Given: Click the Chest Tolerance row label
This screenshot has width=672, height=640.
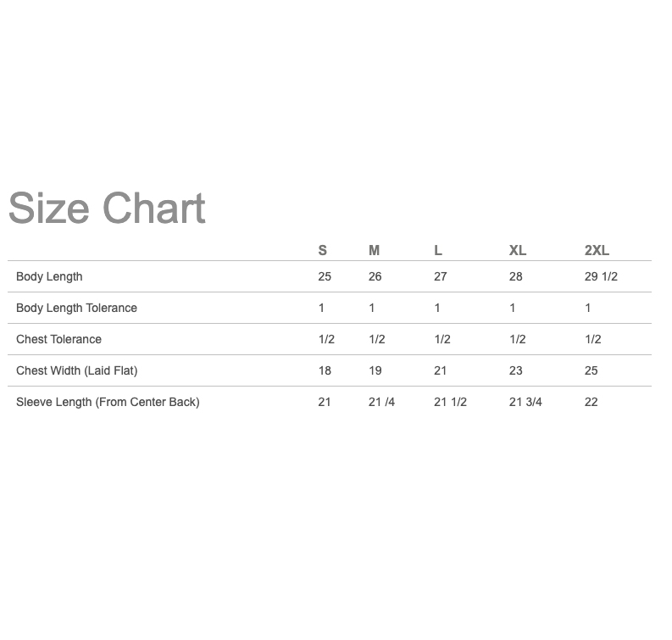Looking at the screenshot, I should [x=58, y=339].
